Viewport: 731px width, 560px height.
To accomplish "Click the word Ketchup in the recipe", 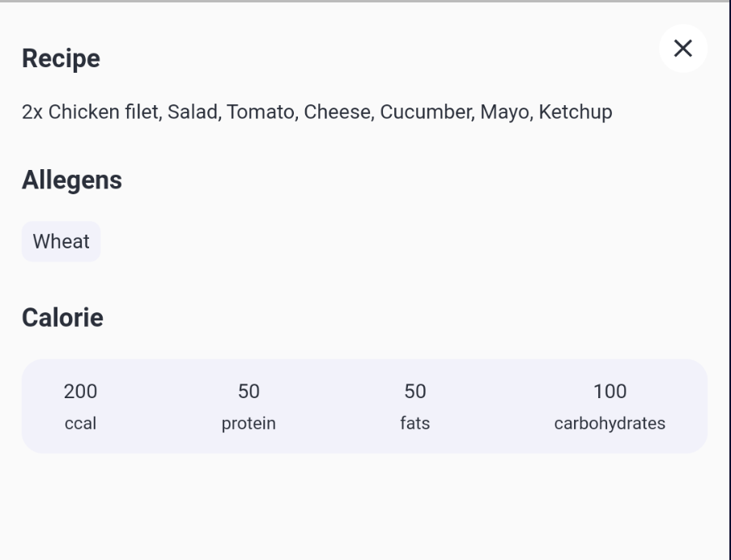I will 576,112.
